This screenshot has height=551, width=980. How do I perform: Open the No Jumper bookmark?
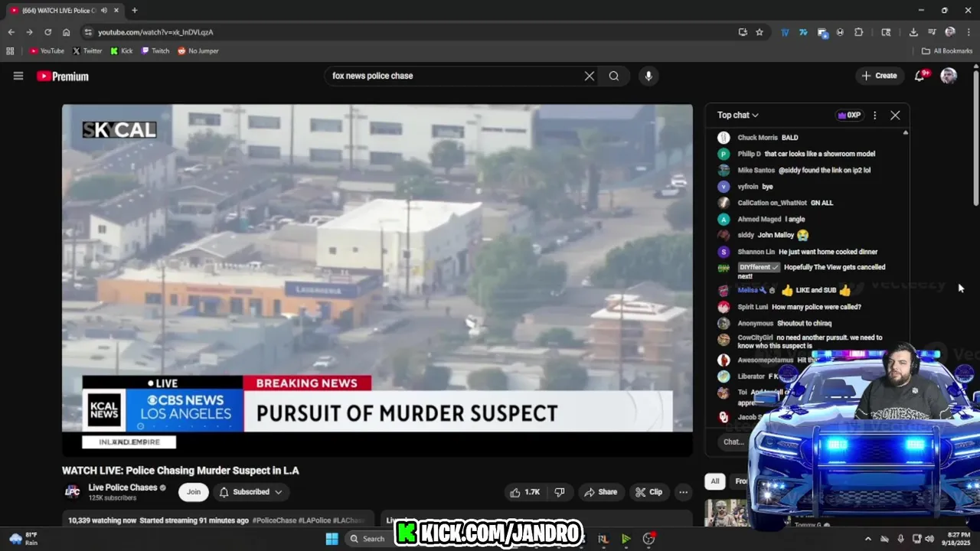[x=198, y=51]
